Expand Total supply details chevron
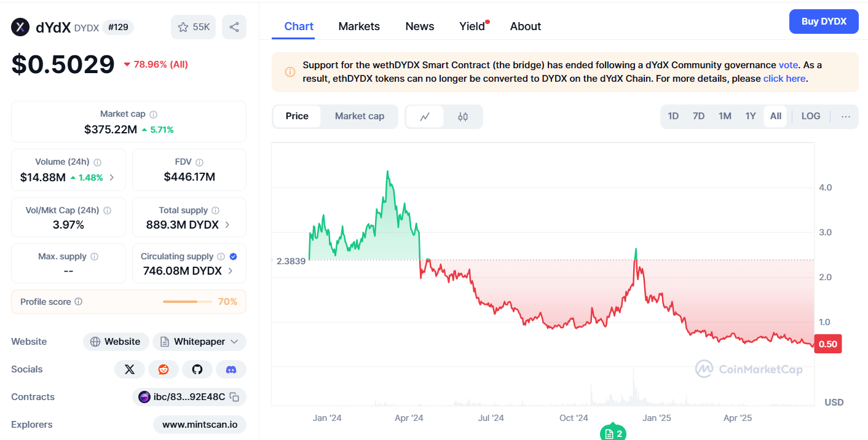Screen dimensions: 868x440 pos(227,225)
